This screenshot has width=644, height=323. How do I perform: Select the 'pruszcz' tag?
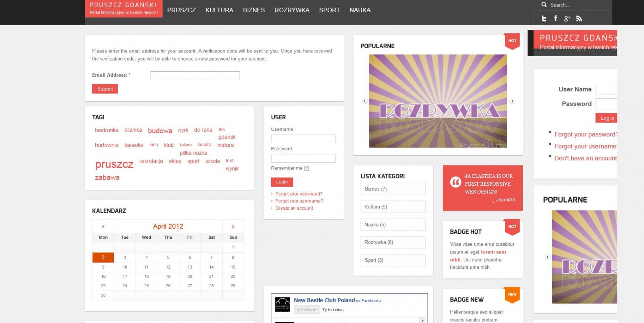114,164
